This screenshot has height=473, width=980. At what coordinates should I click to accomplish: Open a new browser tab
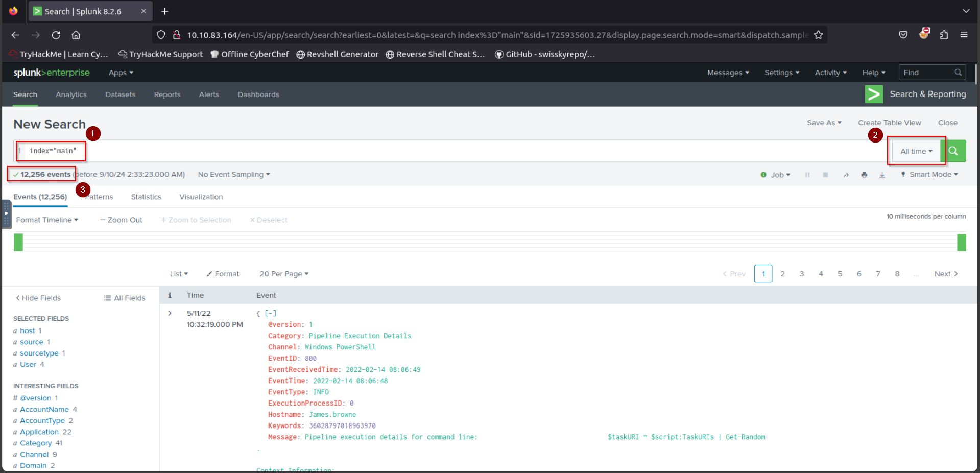(x=164, y=11)
